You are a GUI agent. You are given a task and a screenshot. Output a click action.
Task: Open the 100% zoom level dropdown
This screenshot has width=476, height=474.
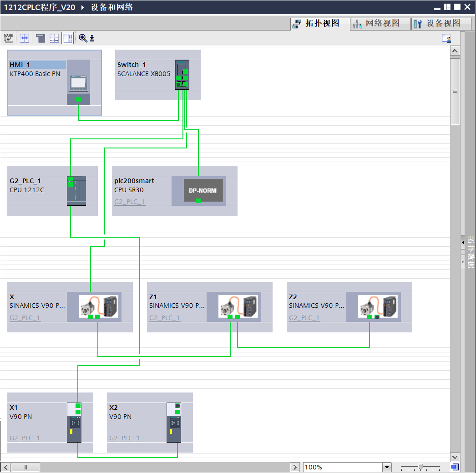[x=387, y=467]
